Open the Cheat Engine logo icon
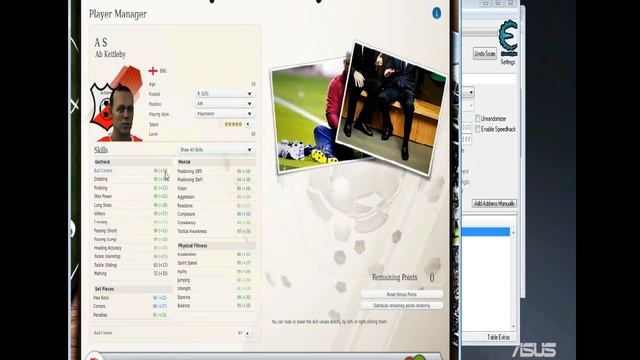This screenshot has width=640, height=360. point(508,38)
